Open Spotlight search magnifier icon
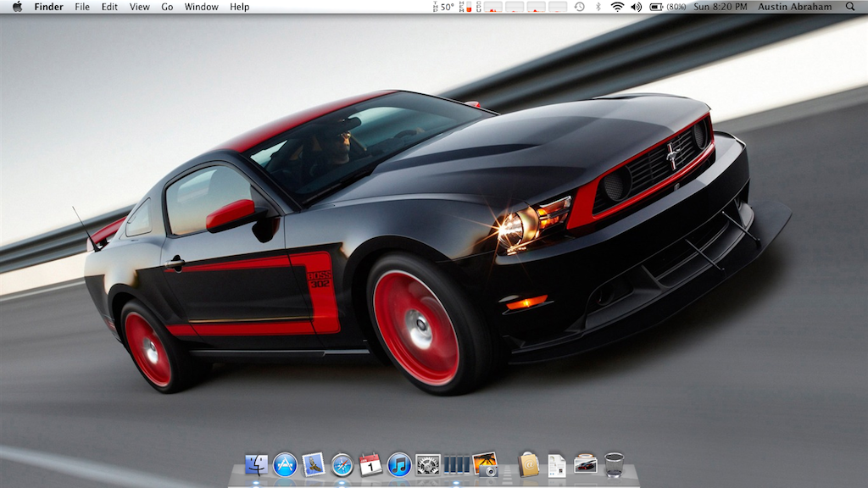The height and width of the screenshot is (488, 868). (x=850, y=7)
